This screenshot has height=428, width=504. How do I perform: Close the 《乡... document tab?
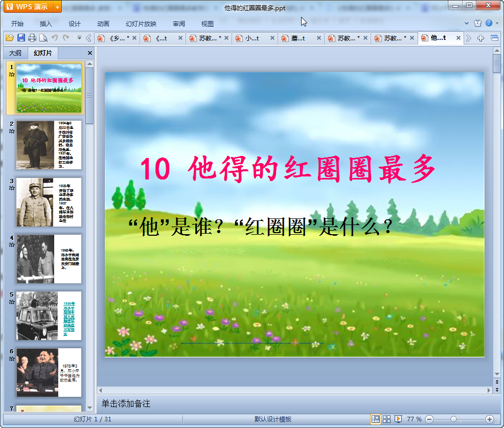point(134,38)
